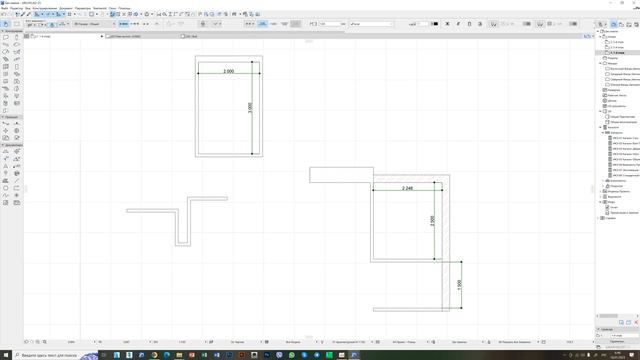This screenshot has height=360, width=640.
Task: Click the Pick Up Parameters eyedropper
Action: (x=23, y=14)
